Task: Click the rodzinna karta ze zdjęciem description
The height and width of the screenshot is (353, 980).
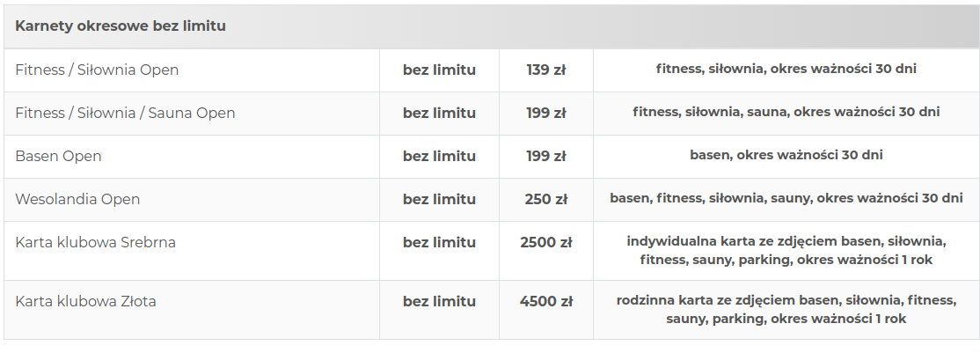Action: coord(786,309)
